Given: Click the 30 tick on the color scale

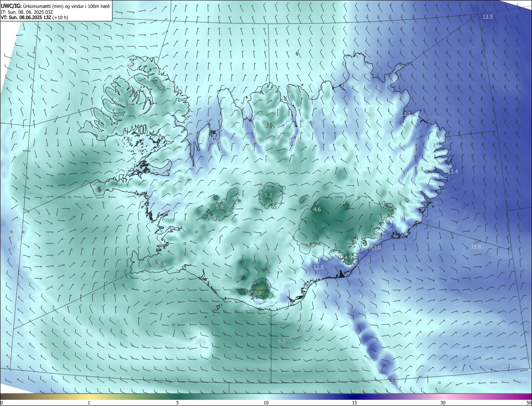Looking at the screenshot, I should [443, 403].
